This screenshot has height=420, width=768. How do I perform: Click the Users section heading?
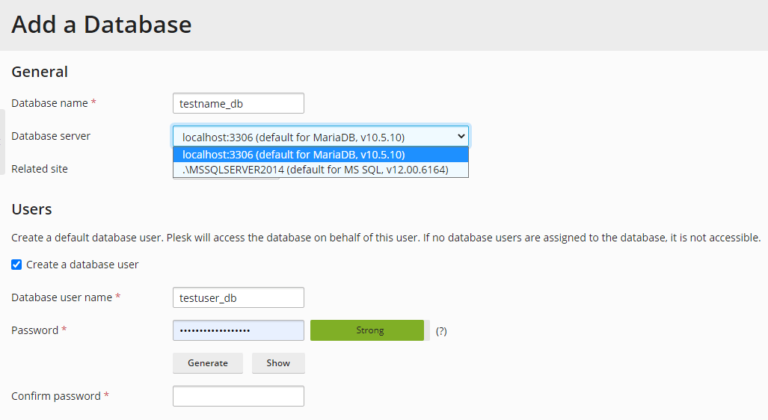click(x=31, y=210)
